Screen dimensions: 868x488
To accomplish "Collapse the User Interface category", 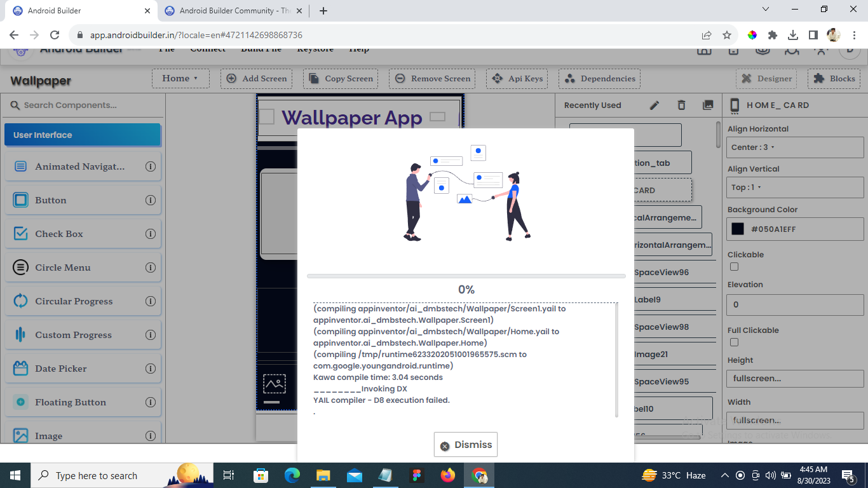I will pos(83,135).
